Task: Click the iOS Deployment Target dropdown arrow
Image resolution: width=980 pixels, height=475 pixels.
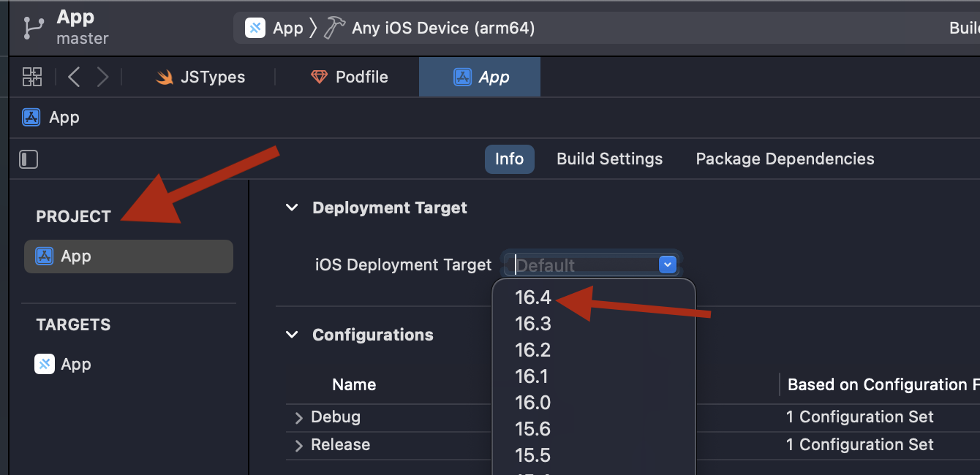Action: [x=668, y=265]
